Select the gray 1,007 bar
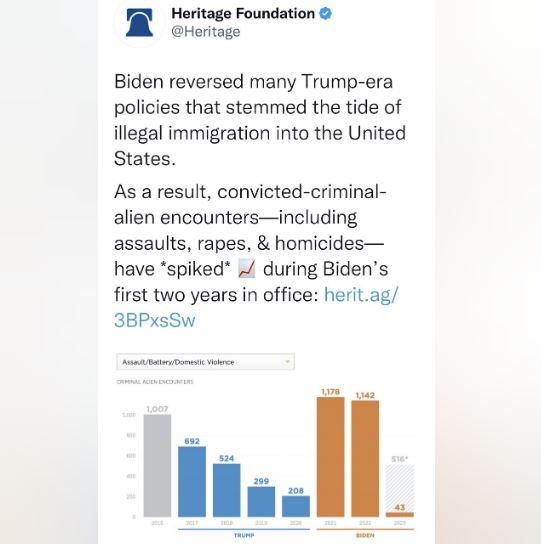Viewport: 541px width, 544px height. point(157,466)
